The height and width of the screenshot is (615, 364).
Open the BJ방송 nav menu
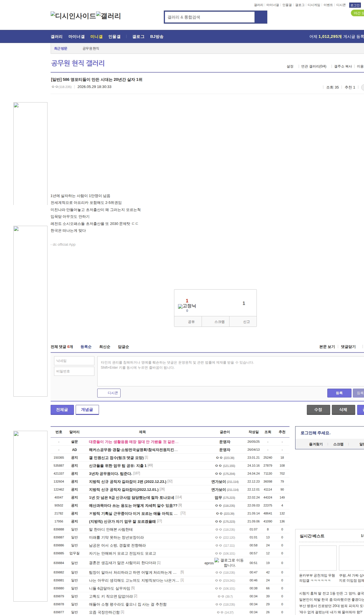click(x=157, y=37)
